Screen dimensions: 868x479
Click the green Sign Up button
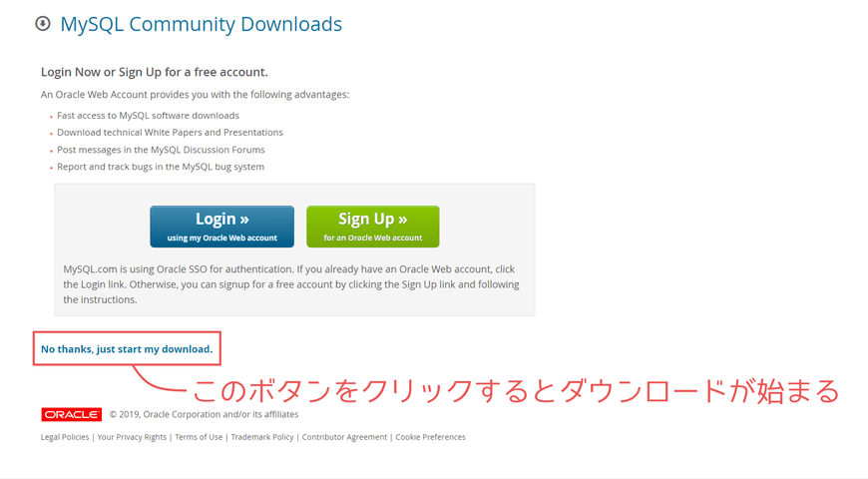(x=372, y=227)
